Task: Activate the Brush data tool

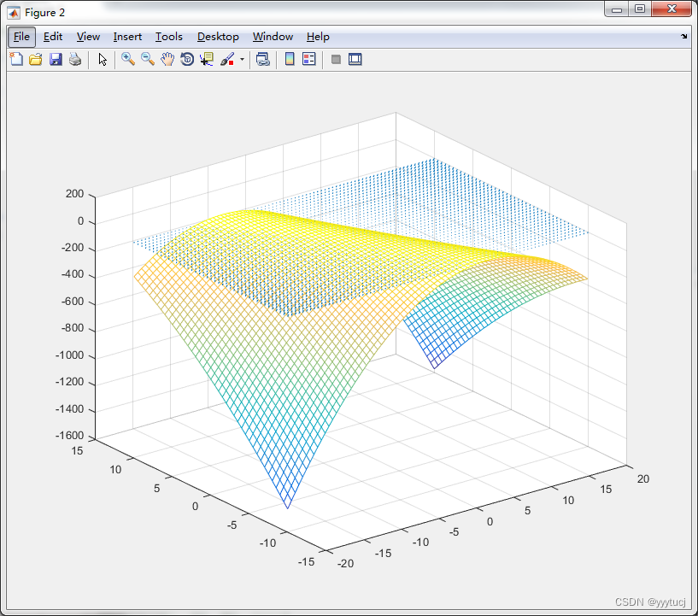Action: point(227,59)
